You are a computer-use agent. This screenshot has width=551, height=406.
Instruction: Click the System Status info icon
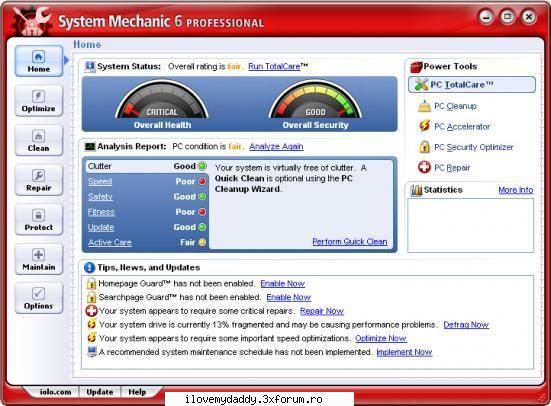(90, 66)
